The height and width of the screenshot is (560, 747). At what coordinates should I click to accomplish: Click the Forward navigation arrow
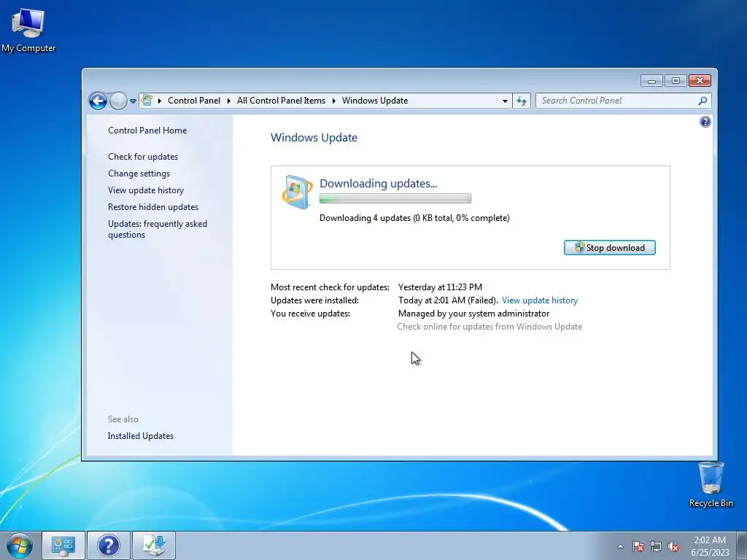tap(118, 101)
